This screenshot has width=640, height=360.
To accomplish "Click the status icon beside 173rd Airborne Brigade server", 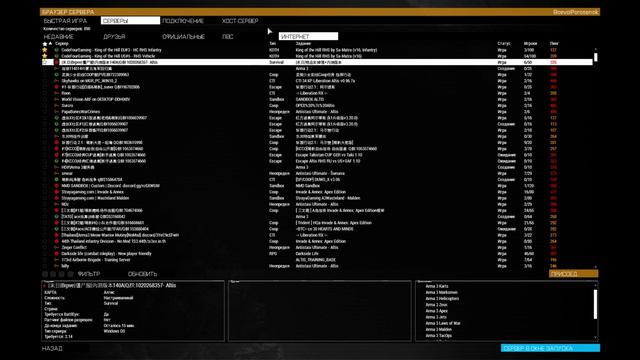I will tap(56, 260).
